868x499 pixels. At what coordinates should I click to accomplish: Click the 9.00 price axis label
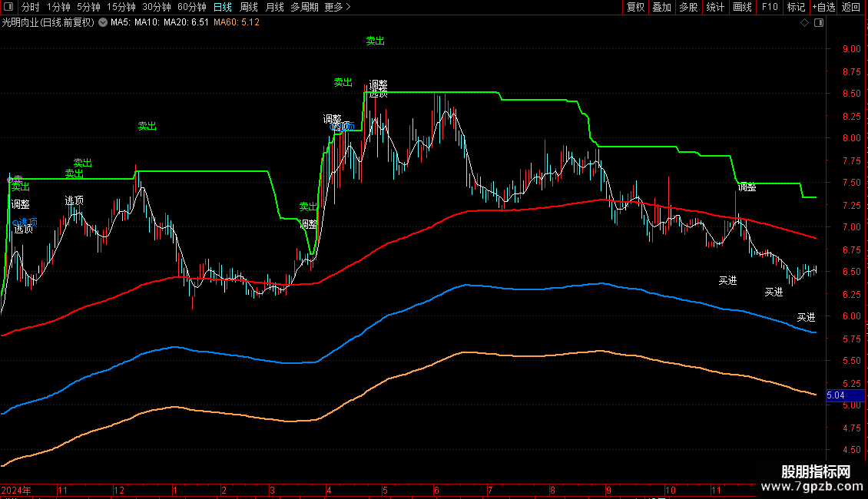coord(851,48)
